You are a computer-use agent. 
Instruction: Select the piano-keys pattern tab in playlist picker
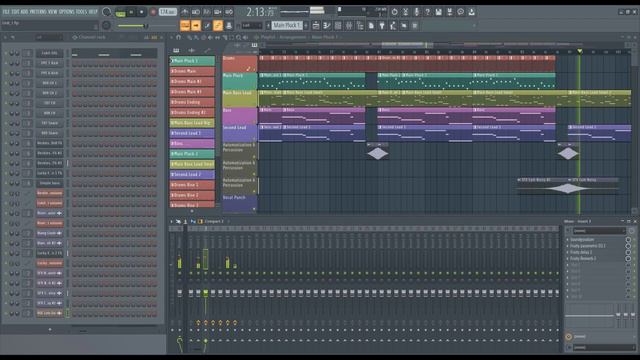point(176,51)
